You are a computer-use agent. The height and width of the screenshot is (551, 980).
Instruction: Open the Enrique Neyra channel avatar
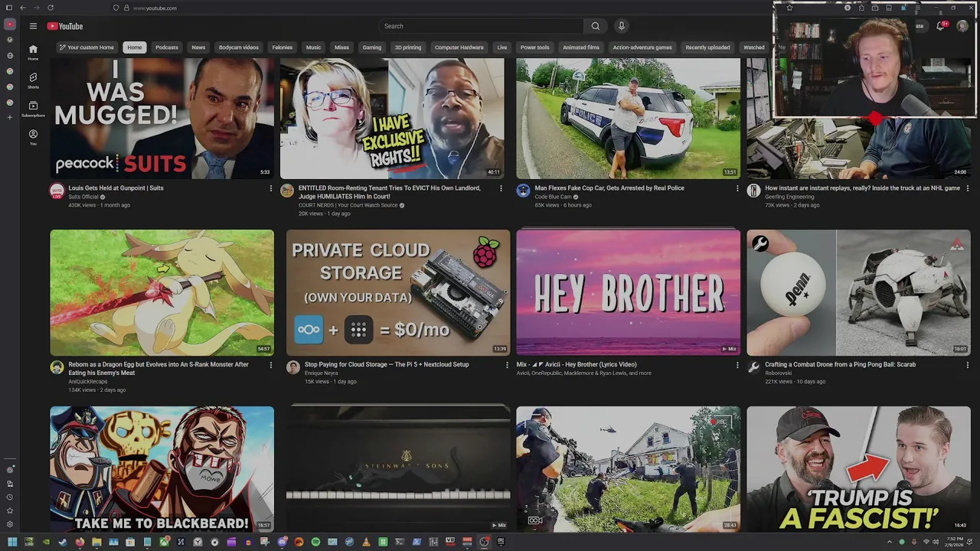(292, 367)
